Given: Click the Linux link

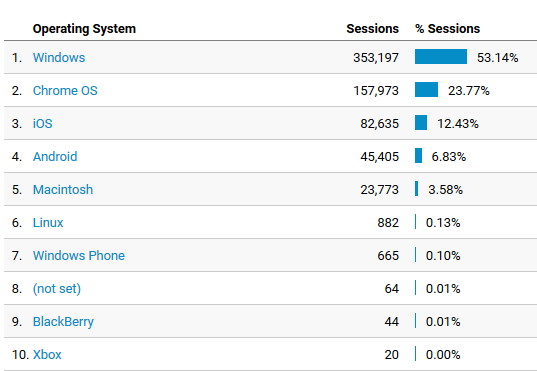Looking at the screenshot, I should [48, 223].
